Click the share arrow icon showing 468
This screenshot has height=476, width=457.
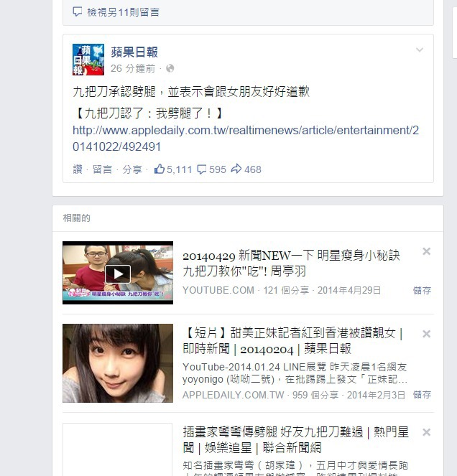point(236,169)
